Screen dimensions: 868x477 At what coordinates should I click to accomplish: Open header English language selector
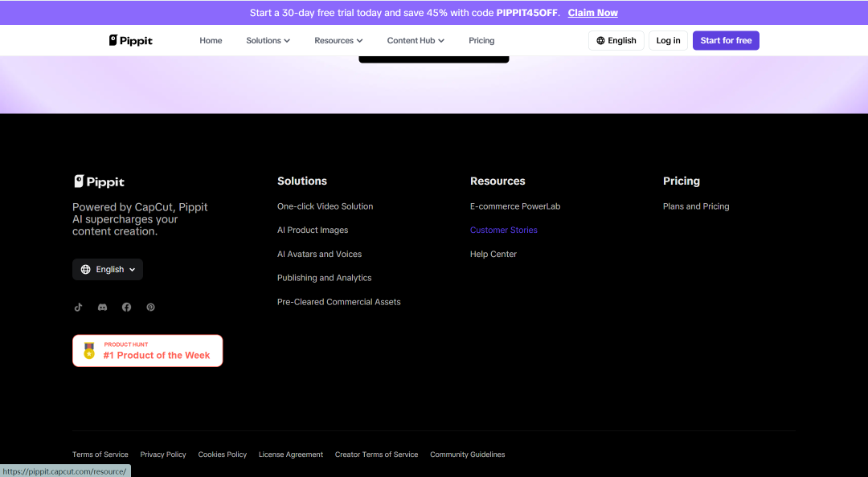pos(616,40)
